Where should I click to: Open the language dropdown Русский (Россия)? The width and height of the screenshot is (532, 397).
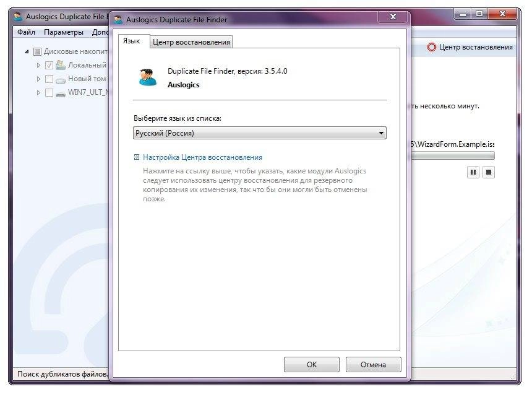(260, 133)
